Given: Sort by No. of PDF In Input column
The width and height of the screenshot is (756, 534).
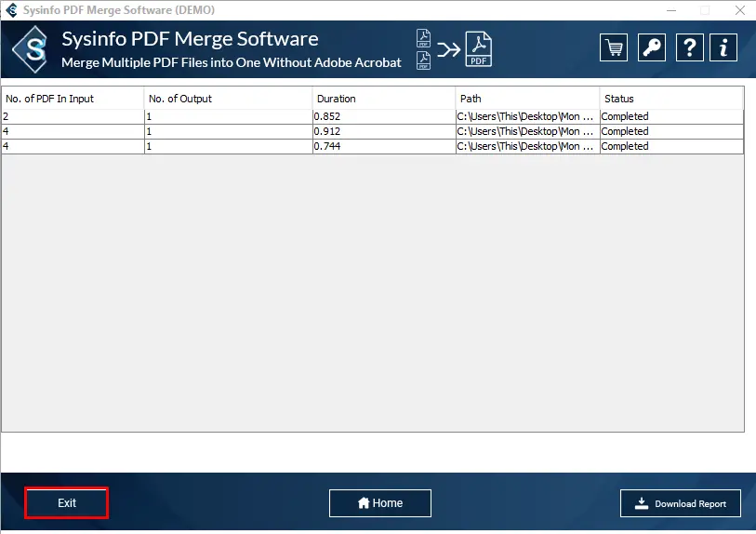Looking at the screenshot, I should [73, 99].
